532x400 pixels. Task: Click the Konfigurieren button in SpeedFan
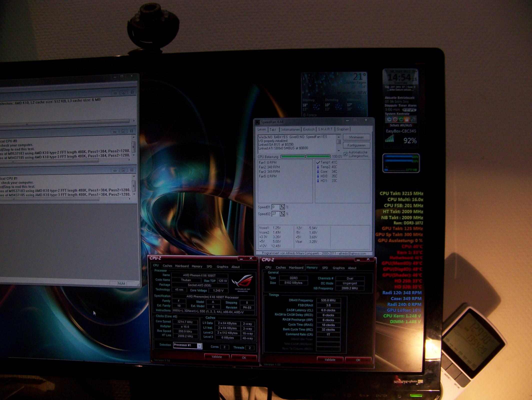click(356, 145)
